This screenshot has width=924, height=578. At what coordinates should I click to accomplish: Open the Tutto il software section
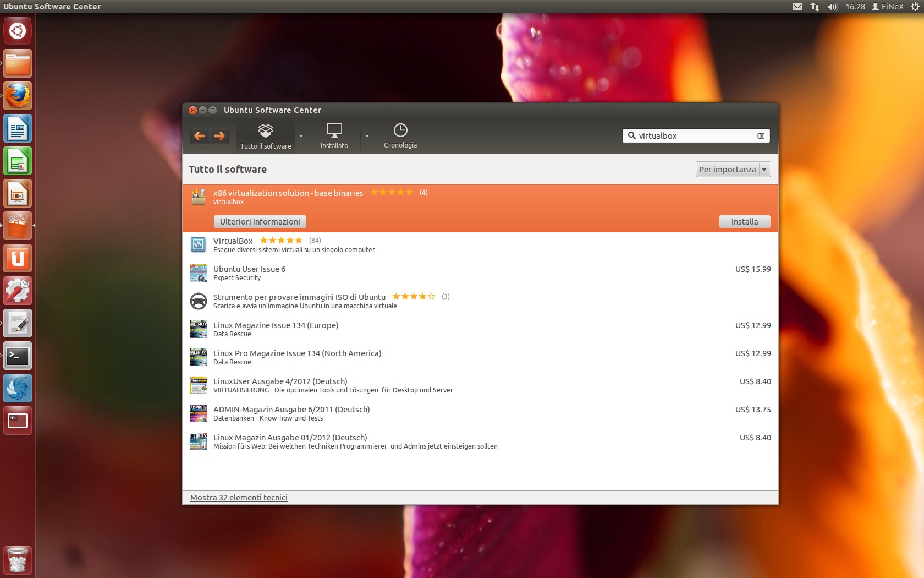tap(266, 137)
